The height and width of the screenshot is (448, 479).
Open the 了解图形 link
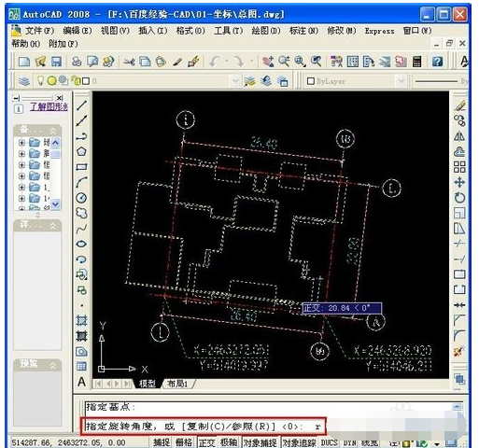click(x=49, y=106)
